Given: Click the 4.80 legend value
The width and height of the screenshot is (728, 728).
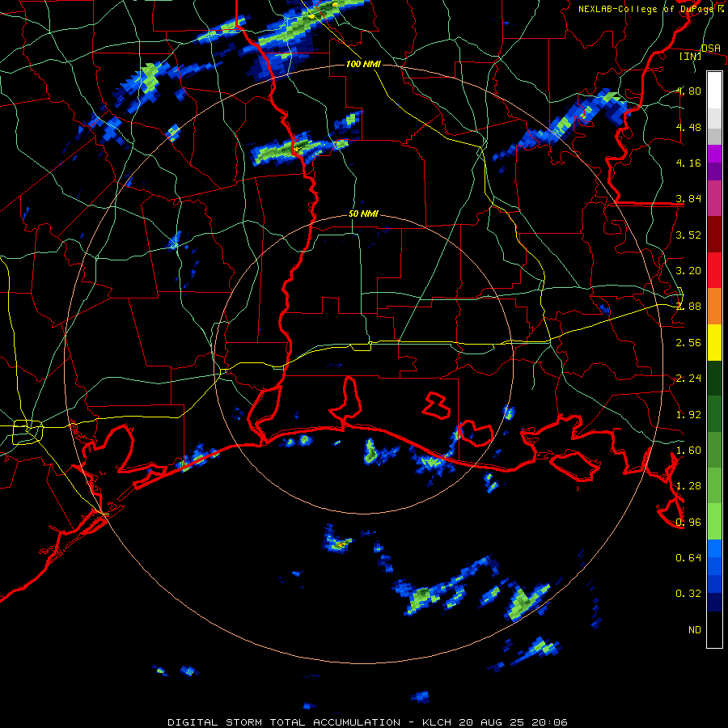Looking at the screenshot, I should click(x=688, y=91).
